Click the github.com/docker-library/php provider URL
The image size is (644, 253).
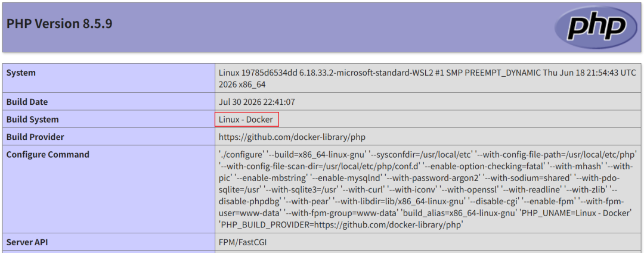click(x=292, y=137)
